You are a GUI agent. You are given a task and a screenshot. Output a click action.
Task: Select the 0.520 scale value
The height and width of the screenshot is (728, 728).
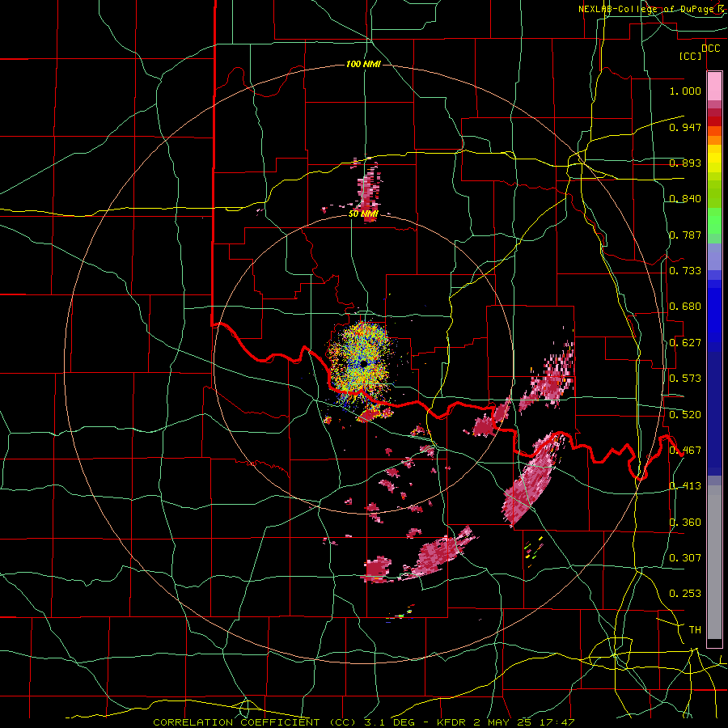click(x=685, y=414)
